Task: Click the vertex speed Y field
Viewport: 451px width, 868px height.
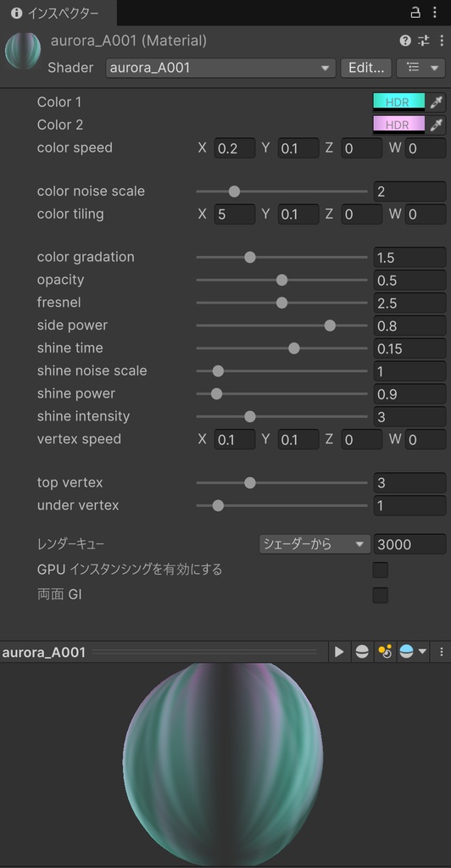Action: click(x=298, y=440)
